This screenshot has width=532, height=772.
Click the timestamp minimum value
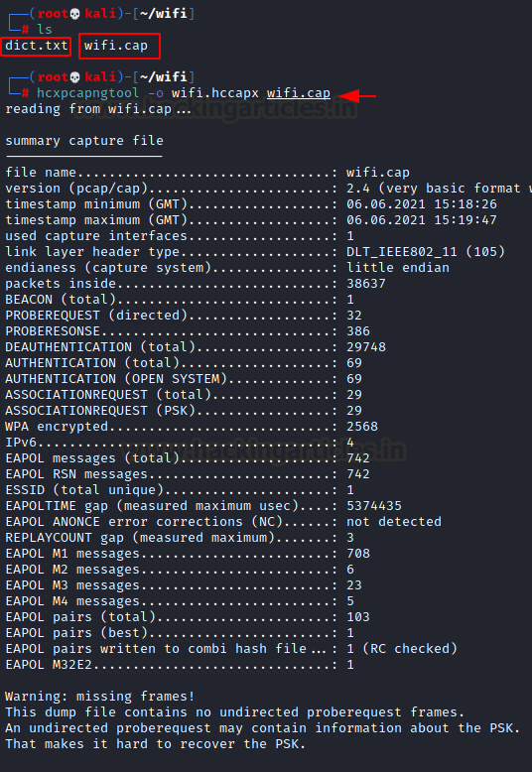(x=422, y=204)
